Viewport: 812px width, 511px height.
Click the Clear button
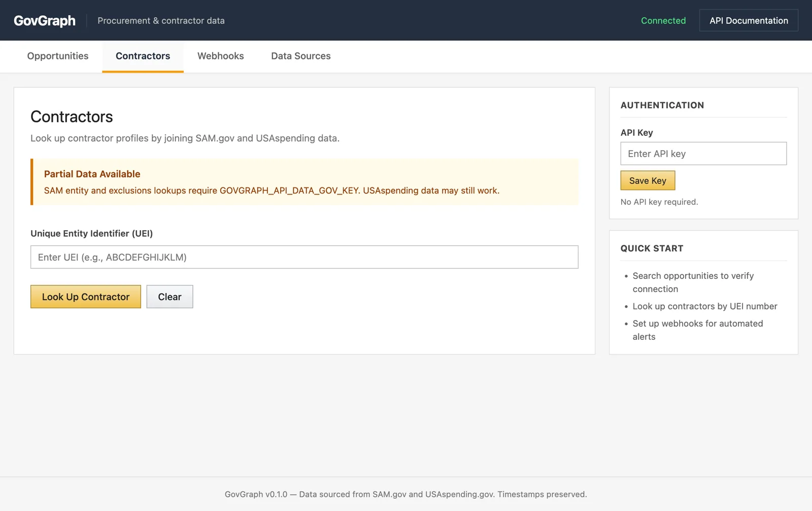170,297
